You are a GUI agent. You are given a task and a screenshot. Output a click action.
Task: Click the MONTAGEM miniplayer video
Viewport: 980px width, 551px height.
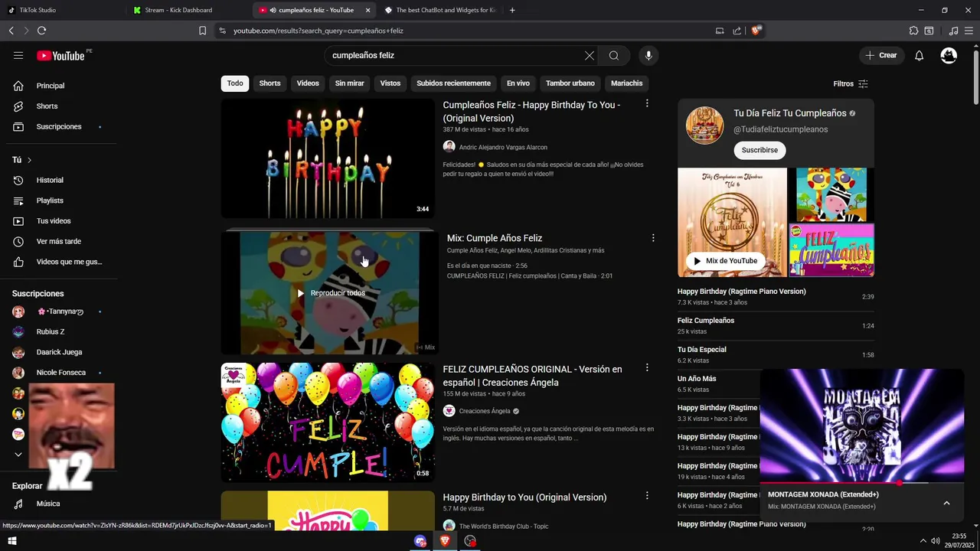(x=862, y=425)
